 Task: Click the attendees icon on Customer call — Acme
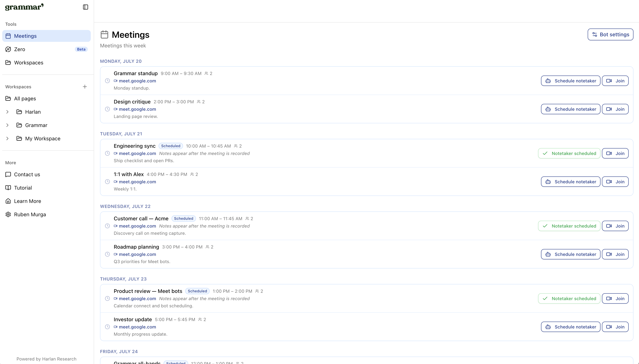[247, 218]
